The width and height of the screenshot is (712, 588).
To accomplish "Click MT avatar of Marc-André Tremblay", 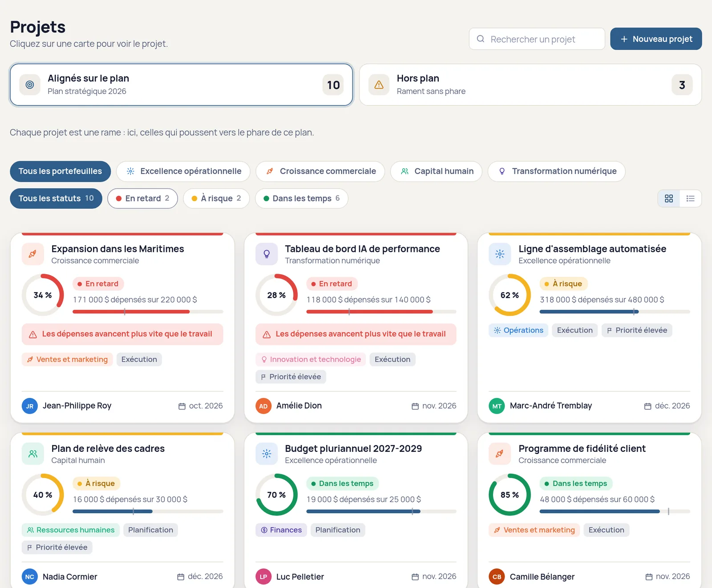I will pos(497,406).
